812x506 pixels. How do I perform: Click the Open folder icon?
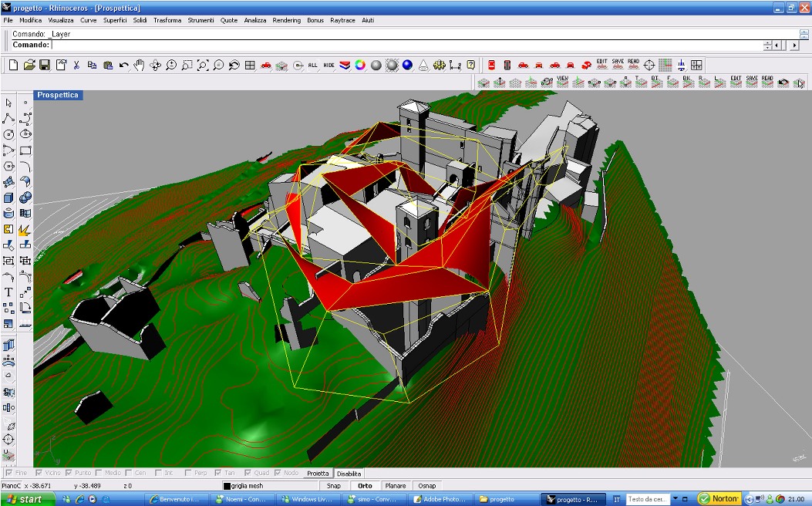tap(29, 66)
